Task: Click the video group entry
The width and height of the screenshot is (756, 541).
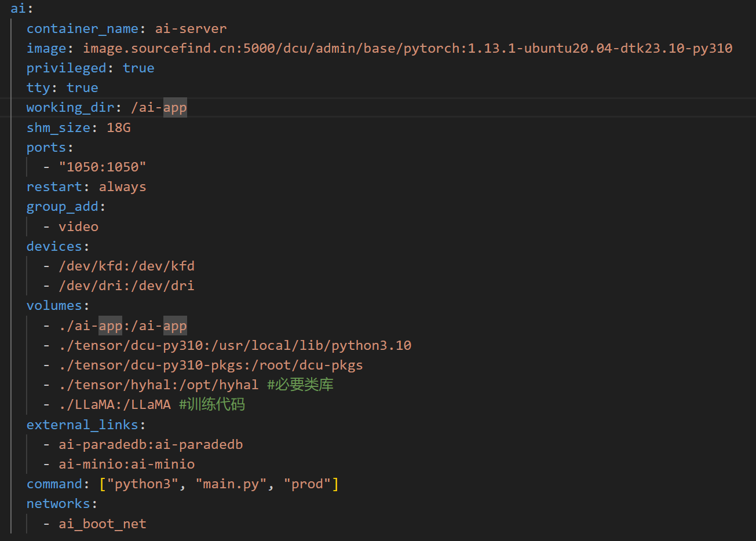Action: 78,226
